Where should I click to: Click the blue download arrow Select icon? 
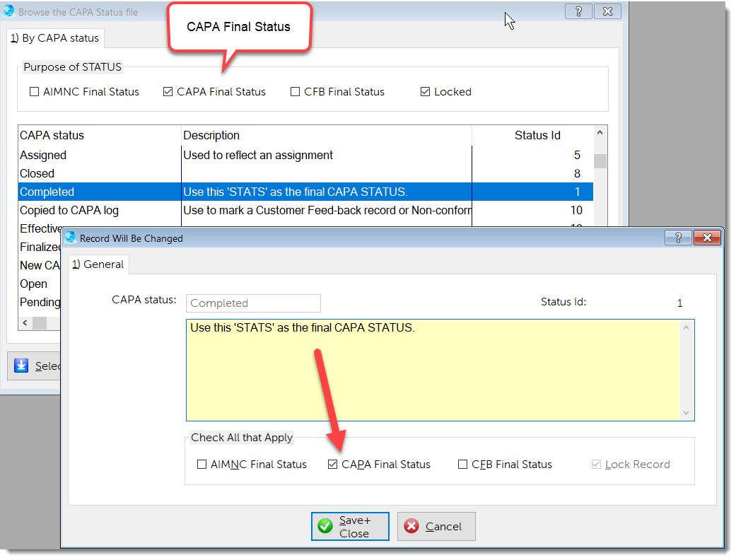tap(21, 366)
